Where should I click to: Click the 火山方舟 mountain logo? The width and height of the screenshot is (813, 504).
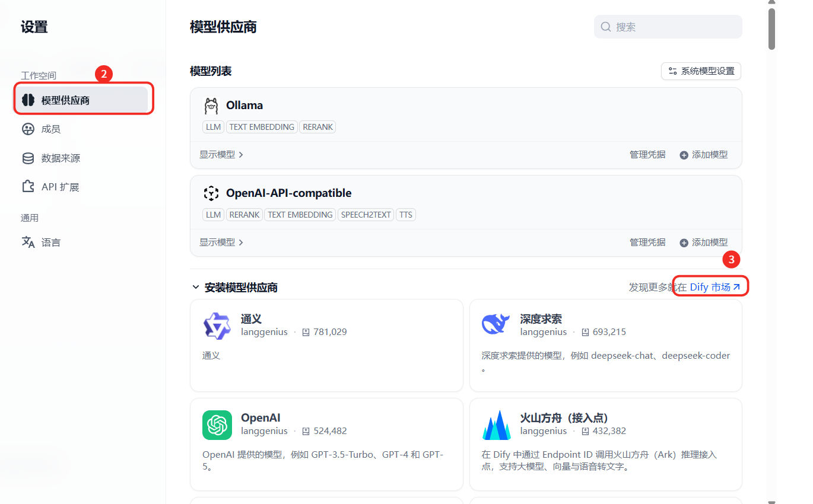coord(496,425)
